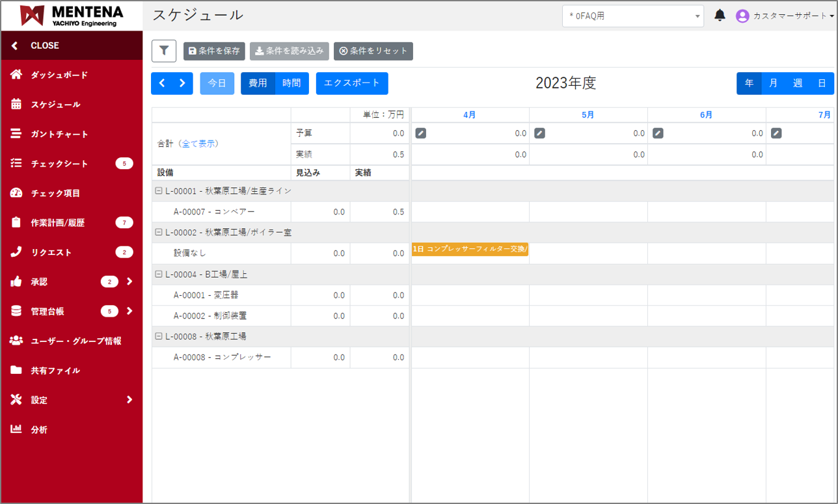838x504 pixels.
Task: Open ガントチャート in the sidebar
Action: pyautogui.click(x=59, y=134)
